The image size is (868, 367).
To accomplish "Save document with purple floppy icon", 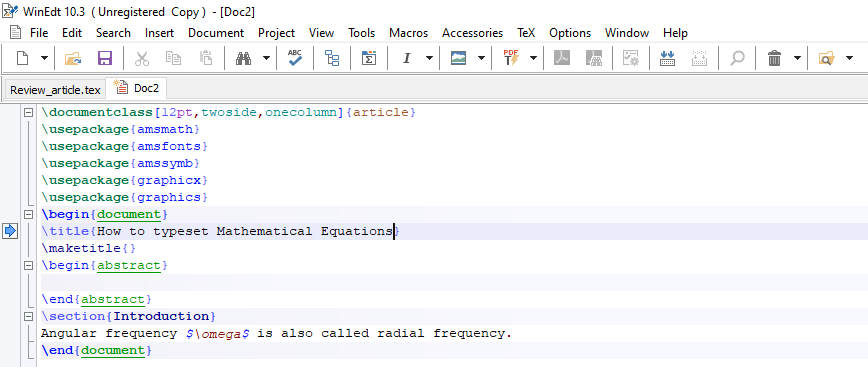I will (x=105, y=58).
